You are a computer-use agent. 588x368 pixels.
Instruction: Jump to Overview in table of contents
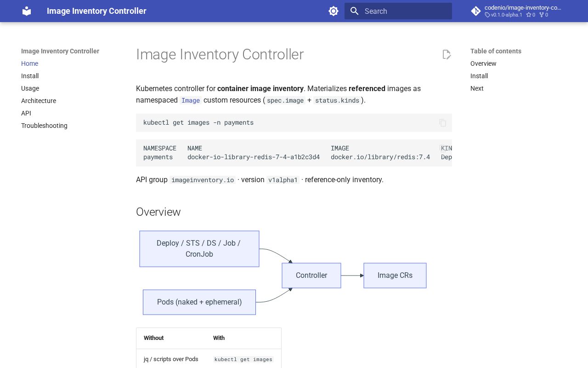tap(483, 63)
